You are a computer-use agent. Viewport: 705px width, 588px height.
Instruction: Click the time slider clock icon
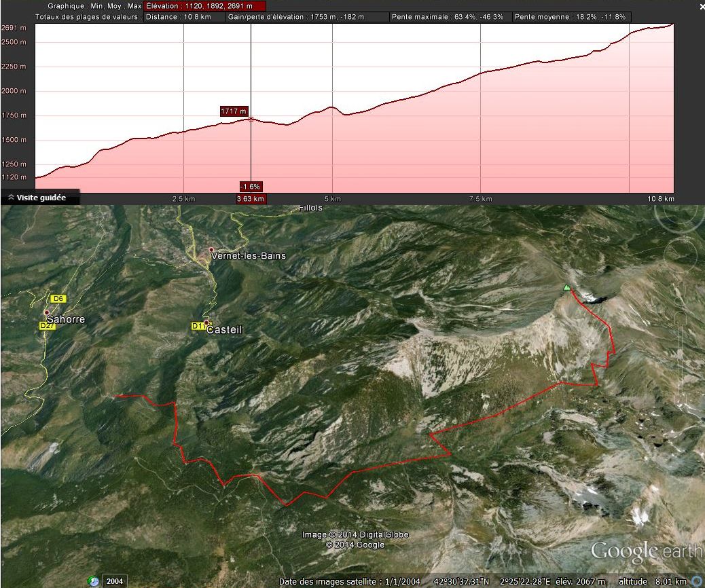pyautogui.click(x=93, y=581)
